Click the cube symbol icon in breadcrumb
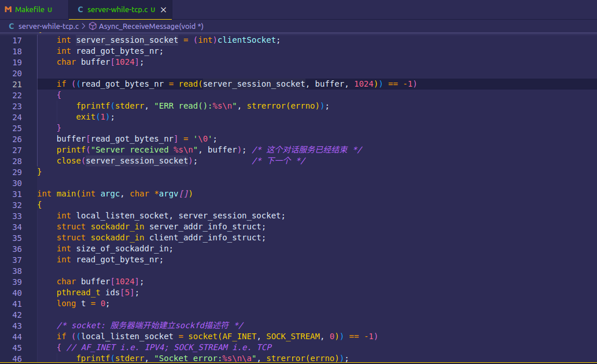The width and height of the screenshot is (597, 364). click(93, 26)
